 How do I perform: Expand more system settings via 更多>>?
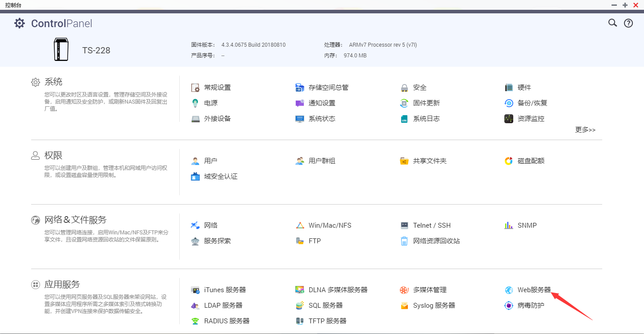pos(585,130)
